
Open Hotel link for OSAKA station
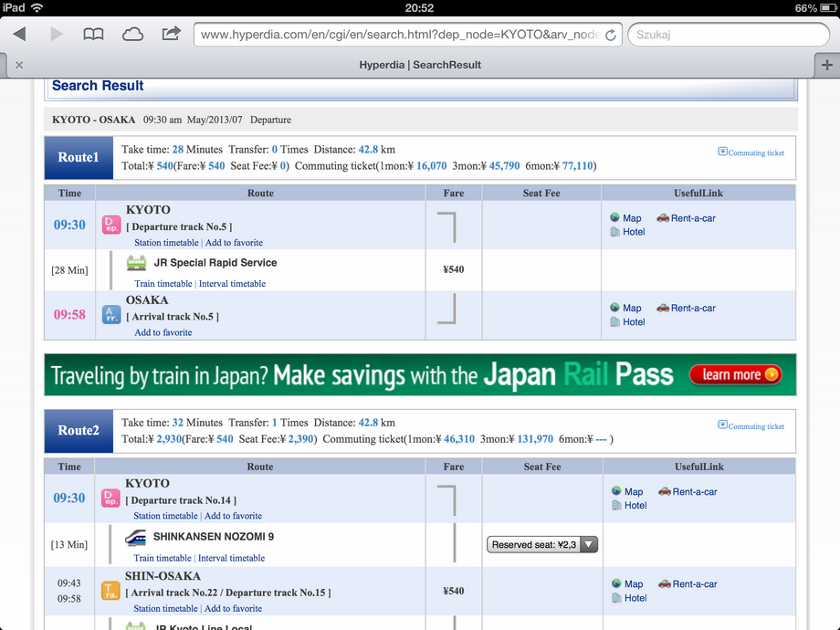pos(628,322)
